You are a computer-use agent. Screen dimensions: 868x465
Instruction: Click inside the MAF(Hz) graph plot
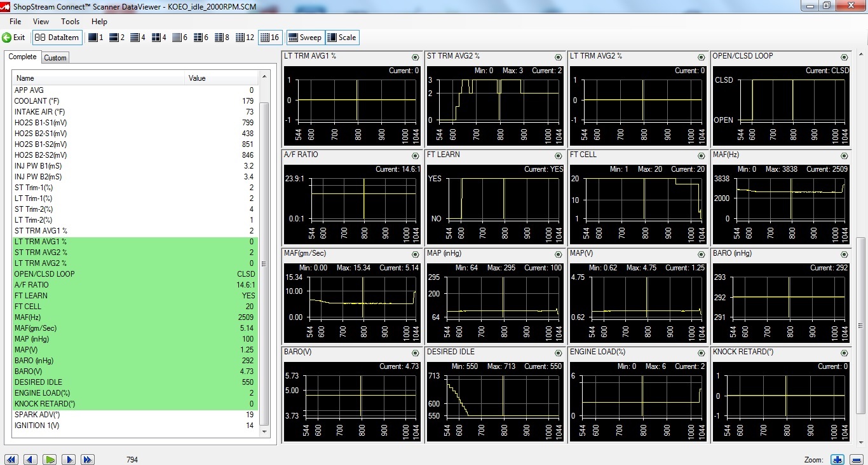point(791,198)
